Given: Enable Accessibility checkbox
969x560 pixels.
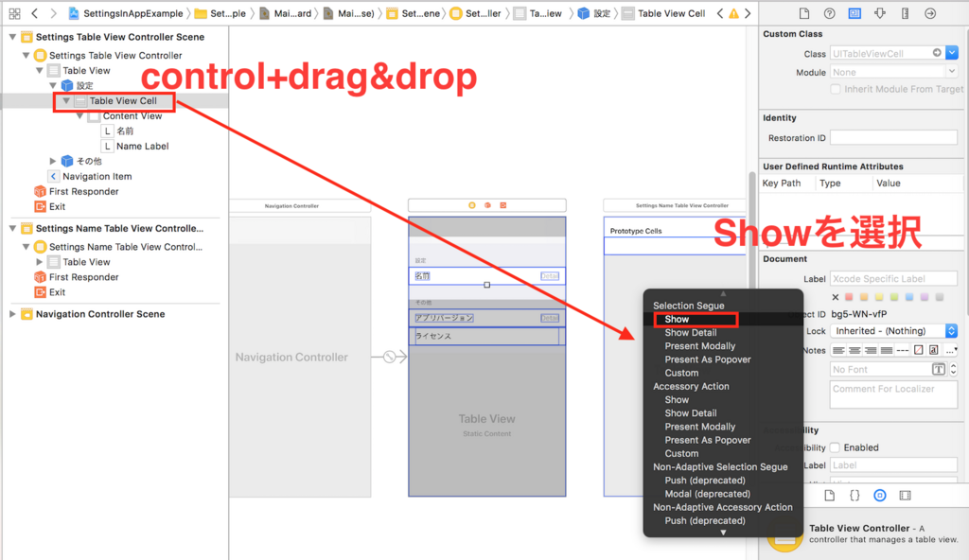Looking at the screenshot, I should pyautogui.click(x=835, y=447).
